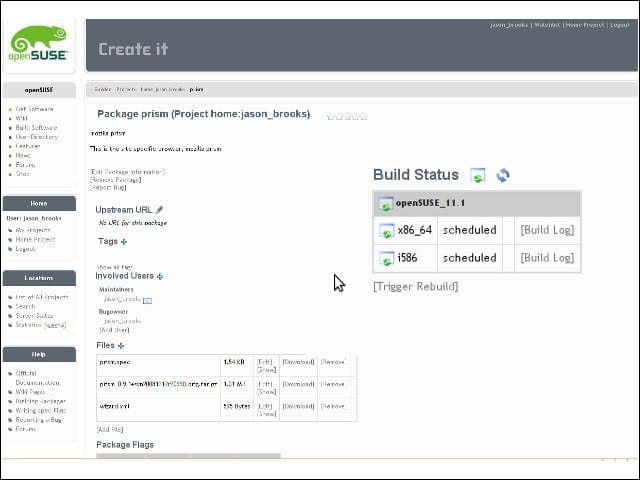Screen dimensions: 640x480
Task: Add a tag with the Tags plus icon
Action: pos(124,242)
